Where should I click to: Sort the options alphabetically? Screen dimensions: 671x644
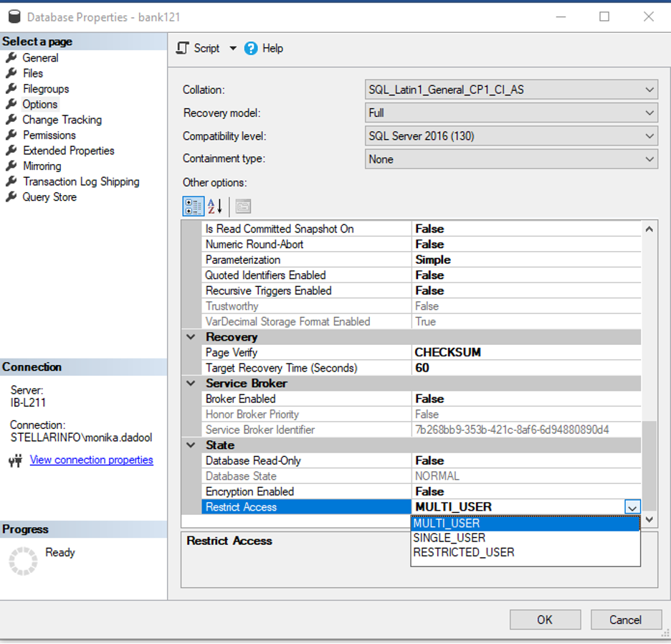click(215, 207)
